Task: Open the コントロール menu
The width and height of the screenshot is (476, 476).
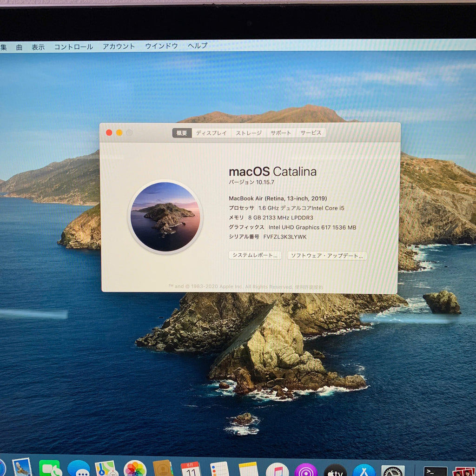Action: coord(73,47)
